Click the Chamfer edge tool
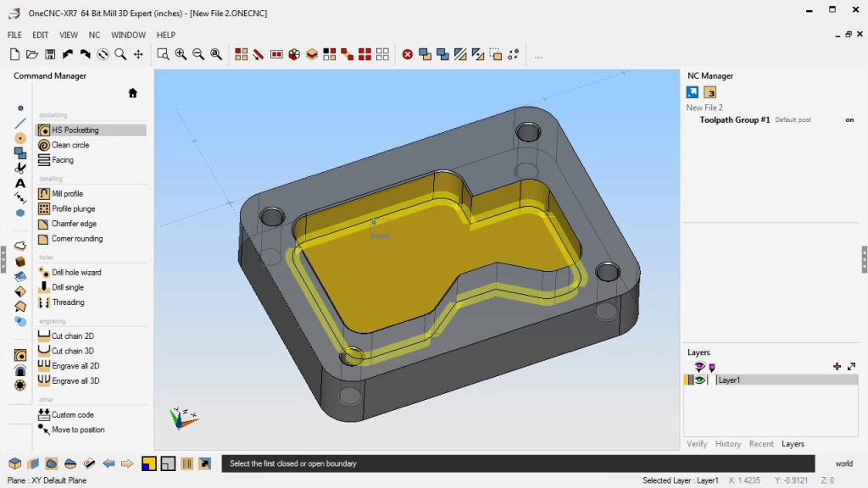Image resolution: width=868 pixels, height=488 pixels. point(74,224)
